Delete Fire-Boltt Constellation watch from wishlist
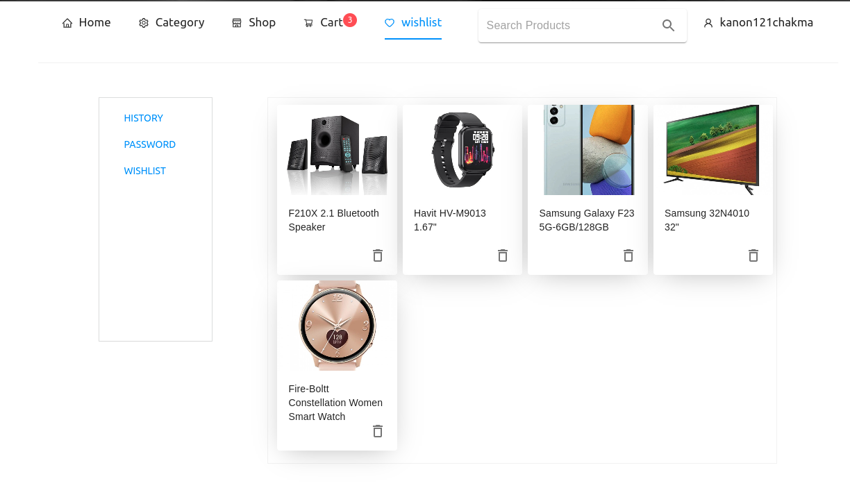This screenshot has height=504, width=850. click(x=377, y=431)
